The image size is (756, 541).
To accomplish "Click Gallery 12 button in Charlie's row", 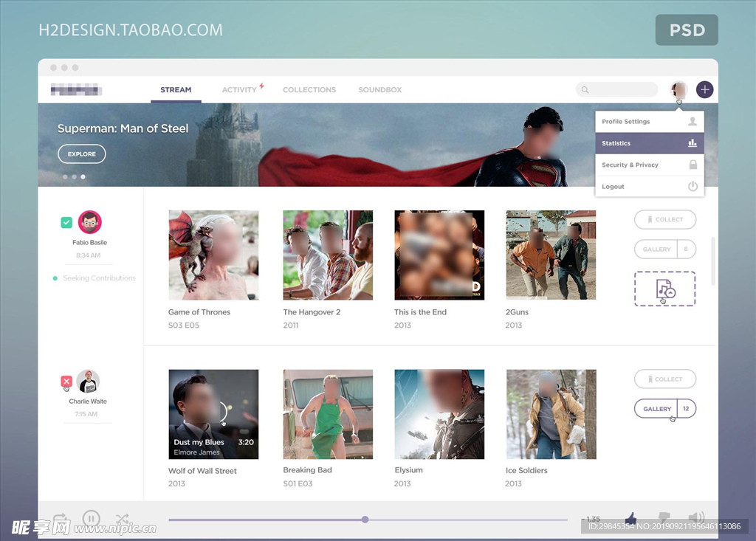I will [x=665, y=408].
